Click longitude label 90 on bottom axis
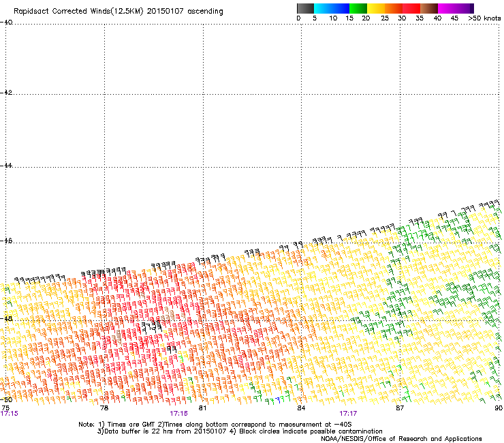Viewport: 504px width, 443px height. (499, 408)
